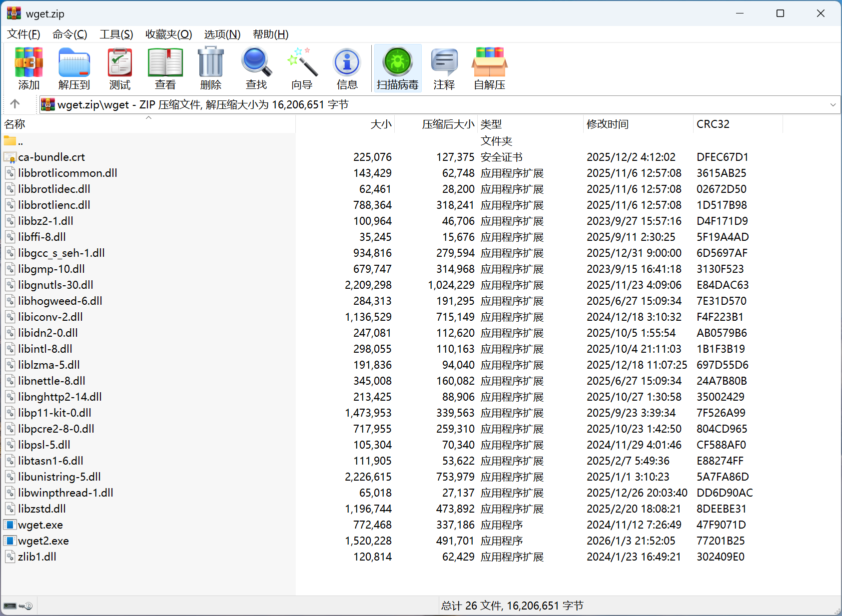
Task: Select libhogweed-6.dll file name
Action: (x=60, y=301)
